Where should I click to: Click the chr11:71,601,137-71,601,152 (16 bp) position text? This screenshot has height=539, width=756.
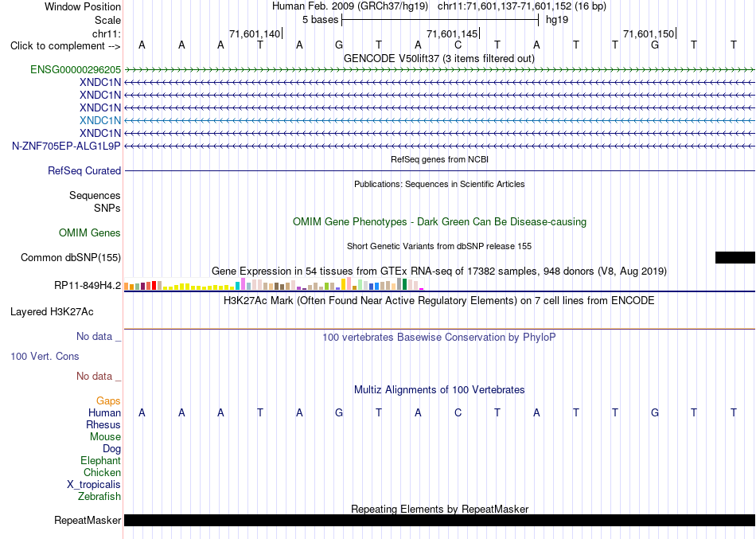[522, 6]
